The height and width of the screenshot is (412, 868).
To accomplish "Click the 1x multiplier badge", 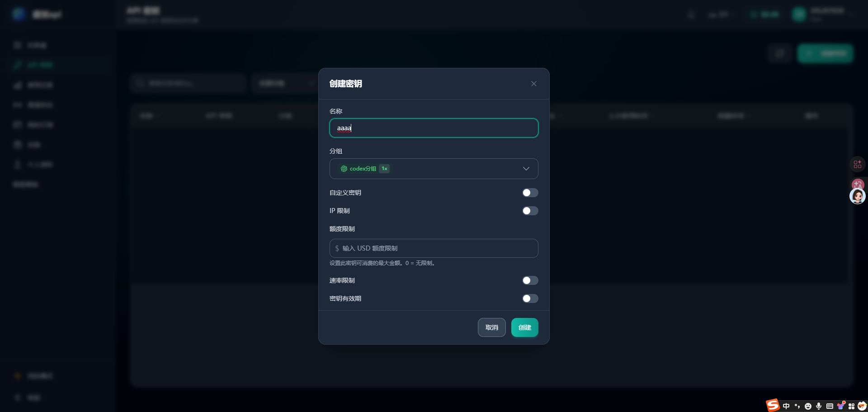I will point(384,169).
